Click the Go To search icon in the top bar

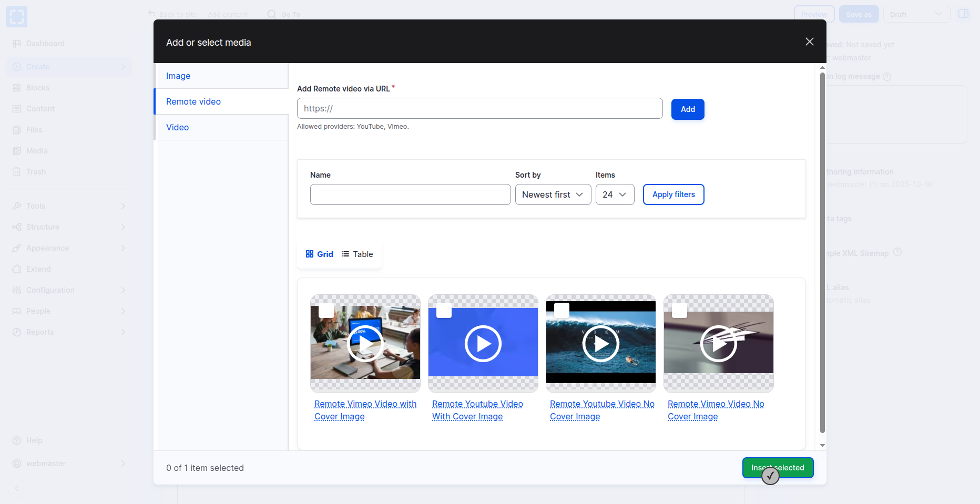pyautogui.click(x=271, y=14)
